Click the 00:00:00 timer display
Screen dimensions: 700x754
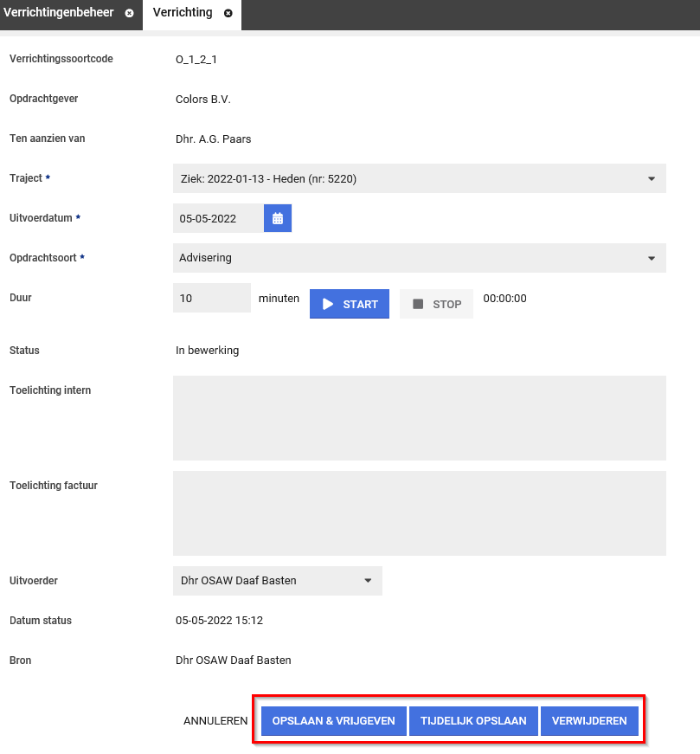point(504,299)
